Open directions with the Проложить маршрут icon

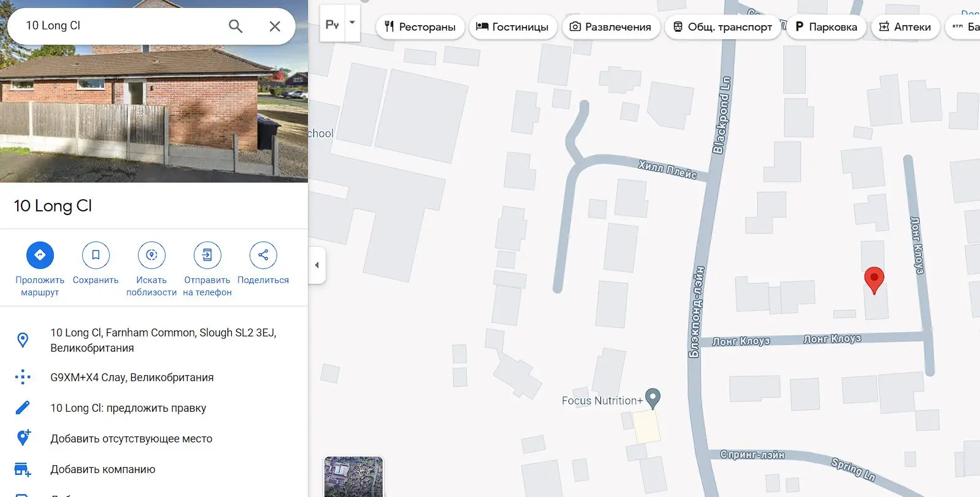(40, 255)
